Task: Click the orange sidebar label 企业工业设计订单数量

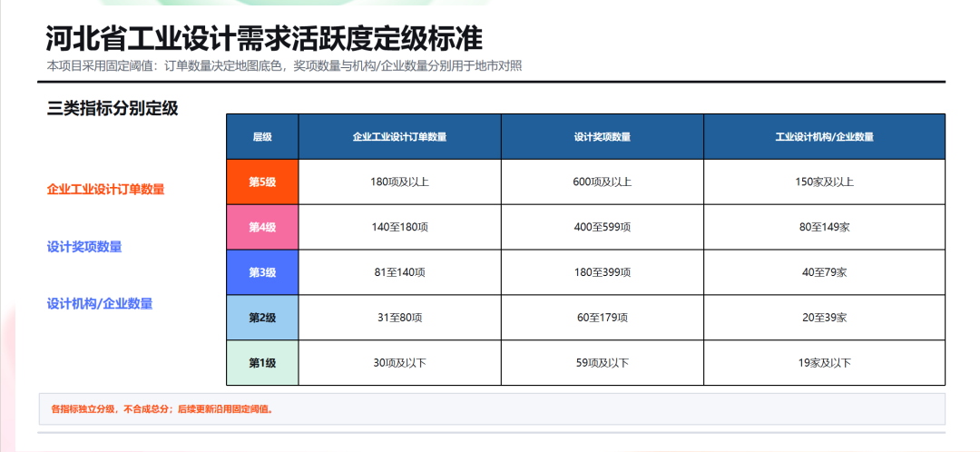Action: pyautogui.click(x=105, y=190)
